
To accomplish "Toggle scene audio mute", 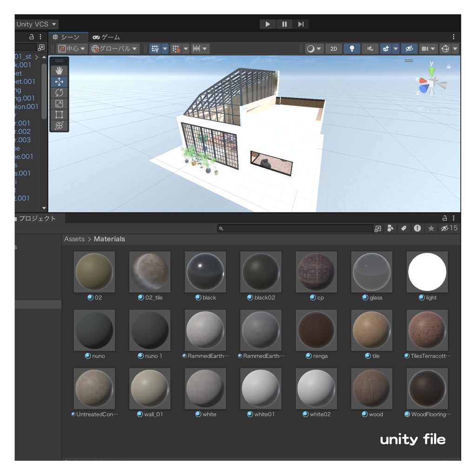I will [x=370, y=48].
